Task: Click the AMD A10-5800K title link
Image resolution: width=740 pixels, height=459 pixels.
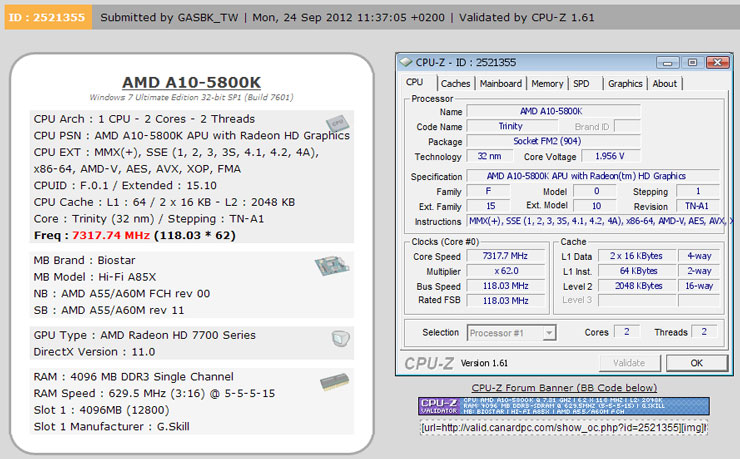Action: point(191,82)
